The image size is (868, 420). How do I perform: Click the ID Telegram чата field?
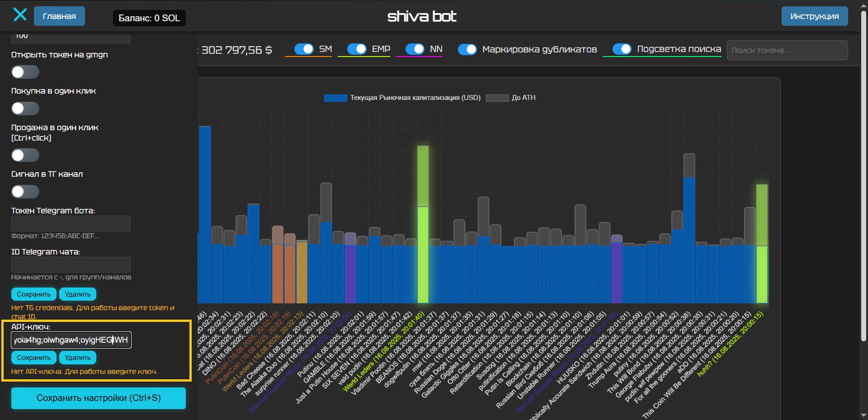[71, 264]
